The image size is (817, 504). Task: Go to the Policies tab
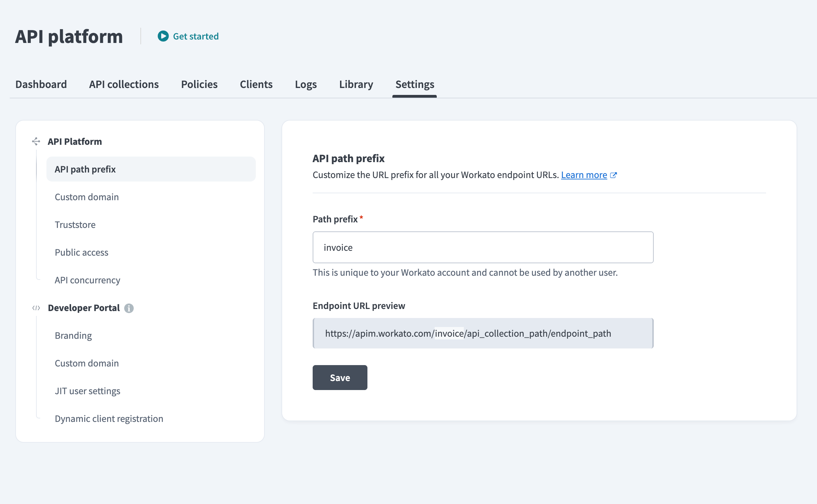coord(199,84)
